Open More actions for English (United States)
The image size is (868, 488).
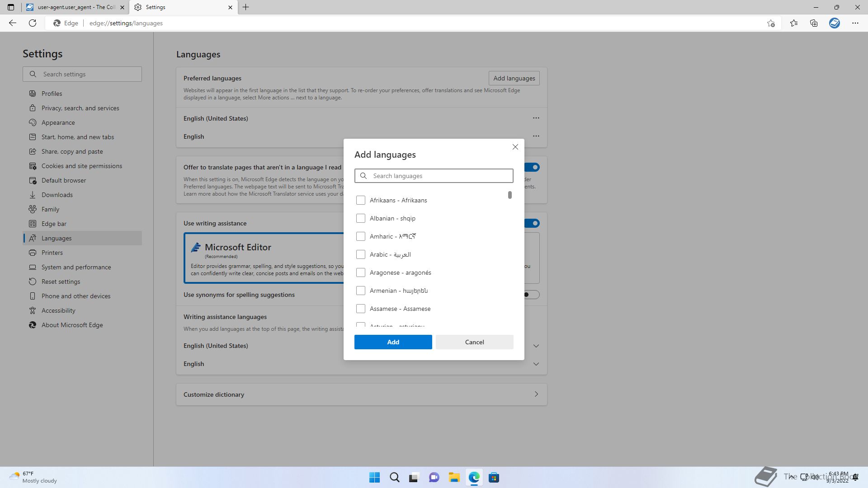(x=536, y=118)
